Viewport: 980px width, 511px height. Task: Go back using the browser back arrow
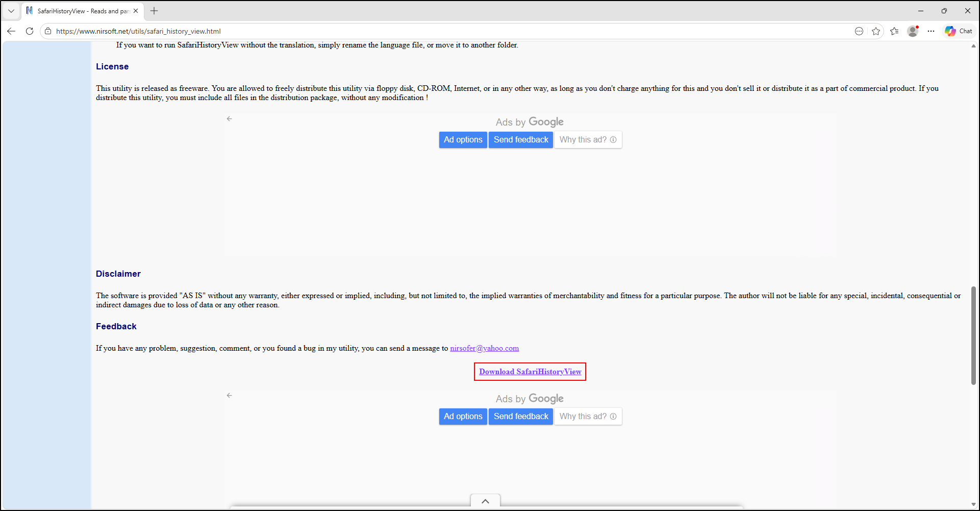point(11,31)
